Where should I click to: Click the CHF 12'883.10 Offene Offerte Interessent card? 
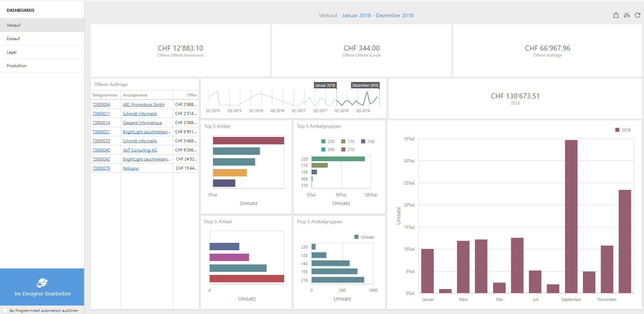pos(180,51)
